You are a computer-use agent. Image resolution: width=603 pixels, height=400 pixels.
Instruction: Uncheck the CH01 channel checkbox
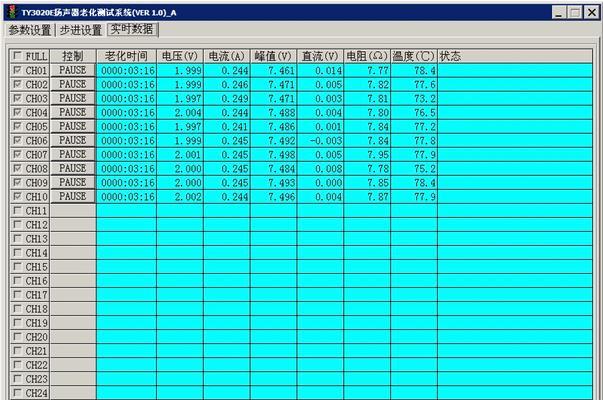click(17, 70)
